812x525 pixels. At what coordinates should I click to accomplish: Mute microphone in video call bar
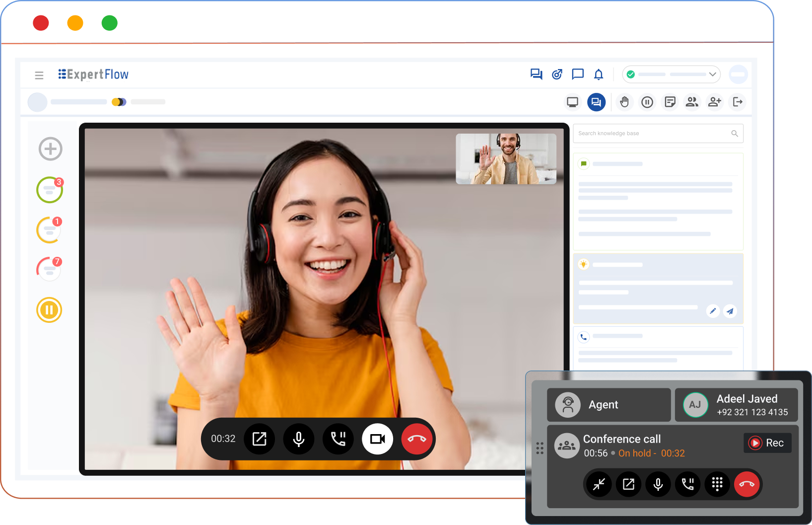[299, 439]
